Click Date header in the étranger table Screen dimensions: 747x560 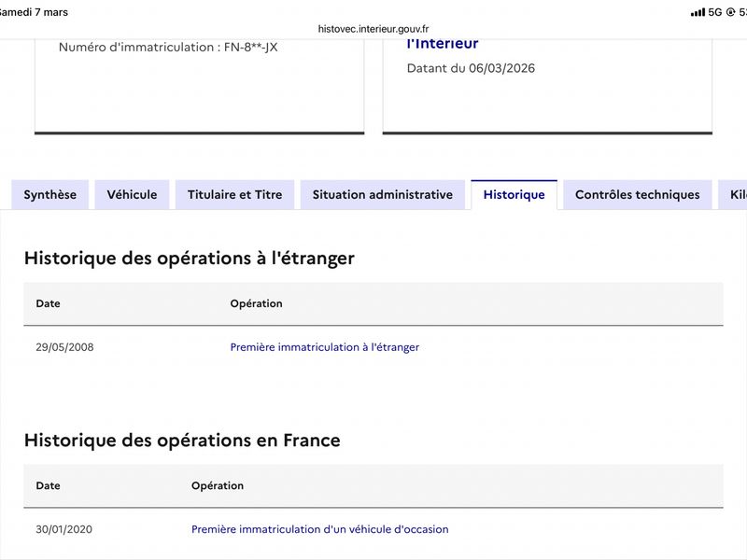click(x=48, y=303)
